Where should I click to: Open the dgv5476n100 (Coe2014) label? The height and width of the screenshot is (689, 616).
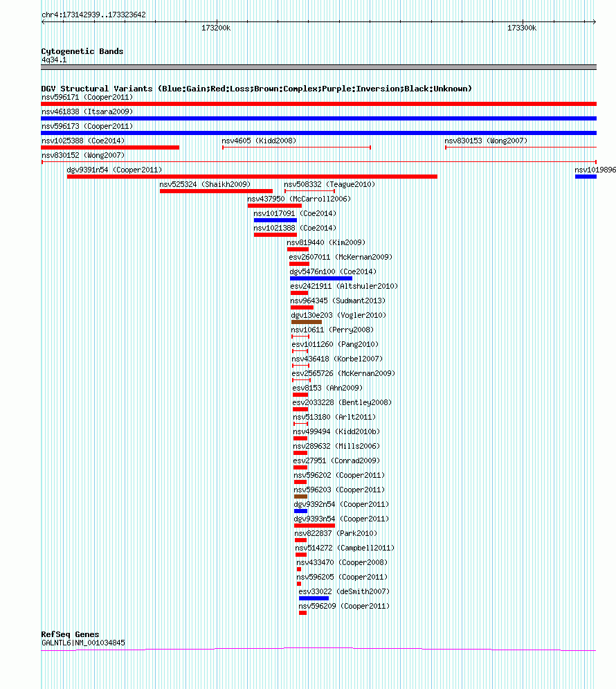(333, 271)
